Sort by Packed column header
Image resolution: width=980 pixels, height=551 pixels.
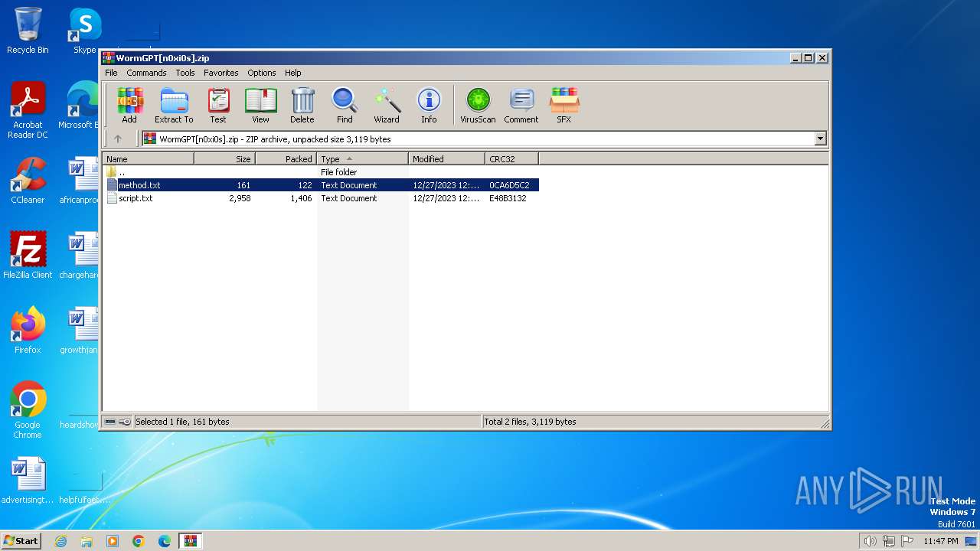point(286,158)
